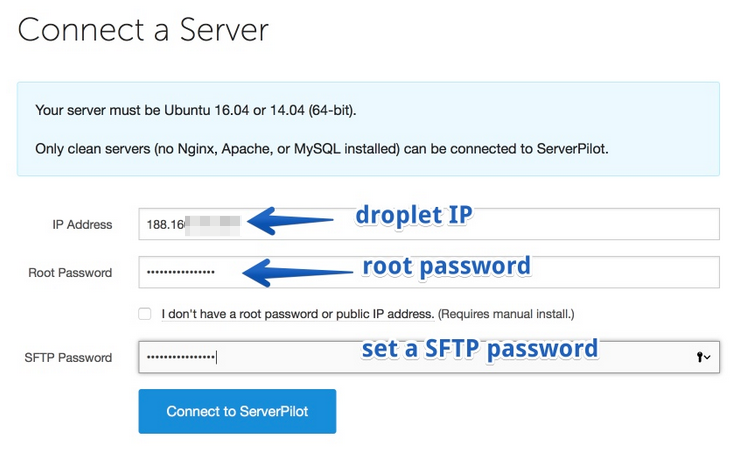This screenshot has height=456, width=742.
Task: Click the "Root Password" field label
Action: (70, 273)
